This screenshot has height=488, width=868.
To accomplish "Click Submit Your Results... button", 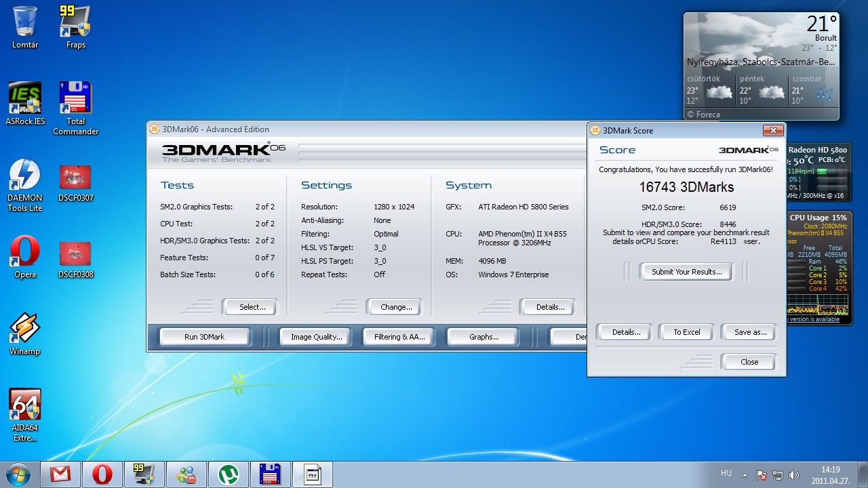I will (686, 272).
